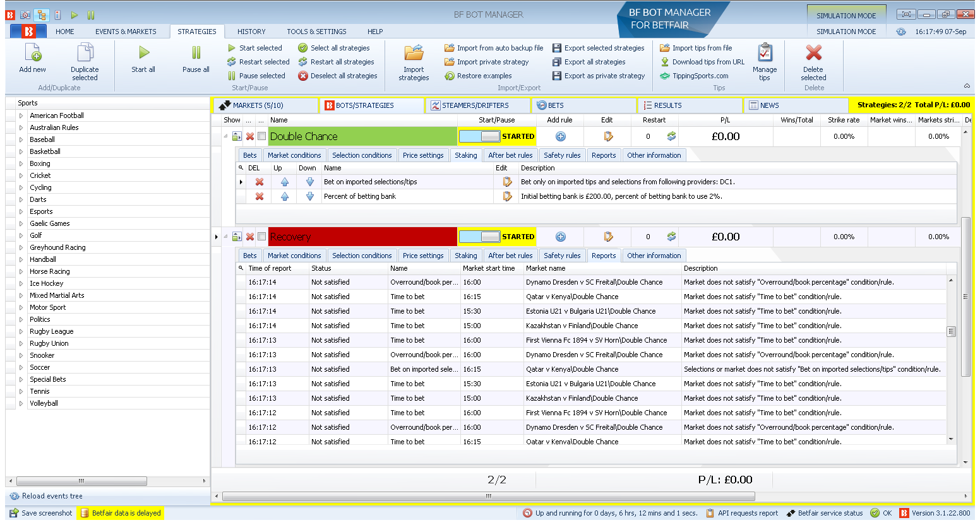Click the SIMULATION MODE title button
The image size is (980, 525).
(x=846, y=15)
